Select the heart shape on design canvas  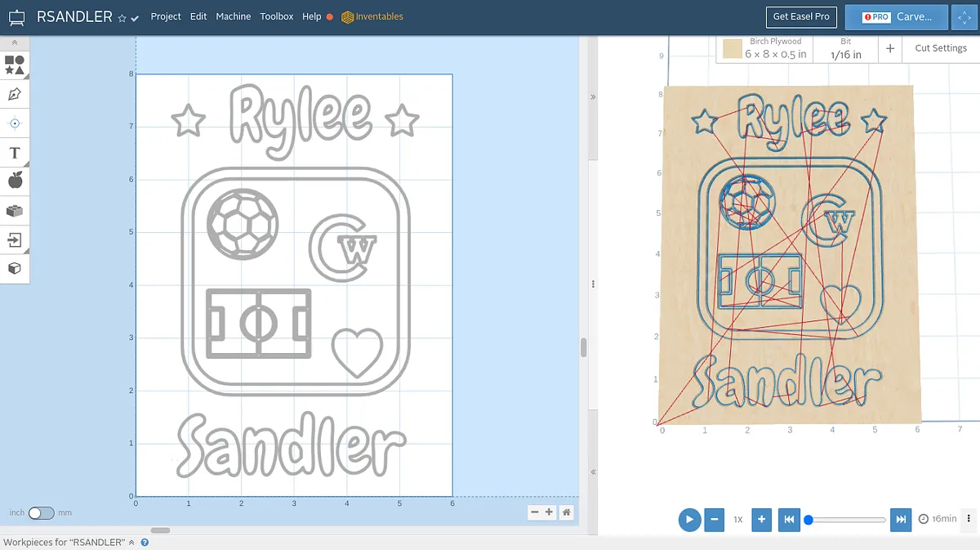358,352
